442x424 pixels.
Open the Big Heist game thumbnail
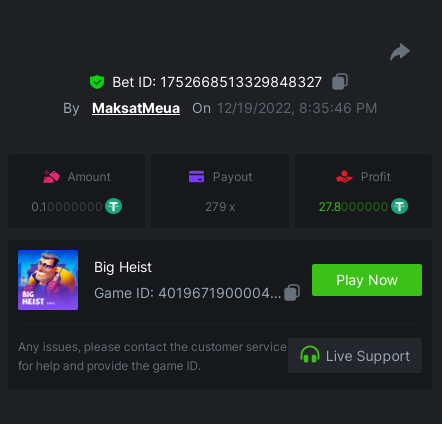point(48,280)
